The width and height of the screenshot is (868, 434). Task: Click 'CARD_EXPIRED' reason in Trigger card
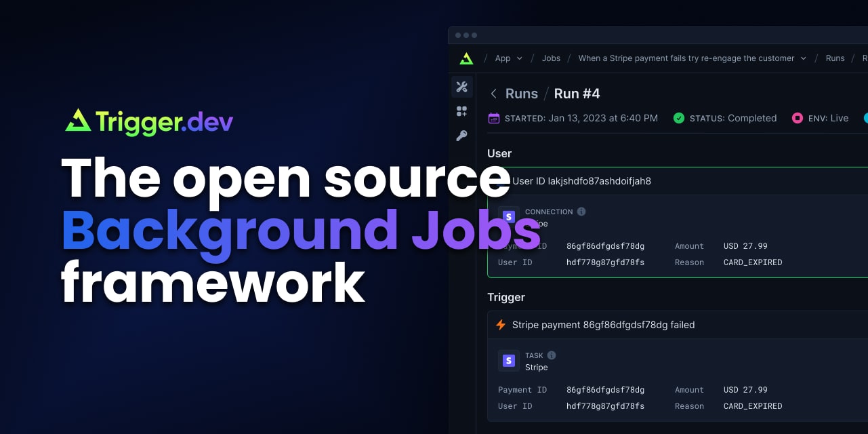[x=753, y=406]
